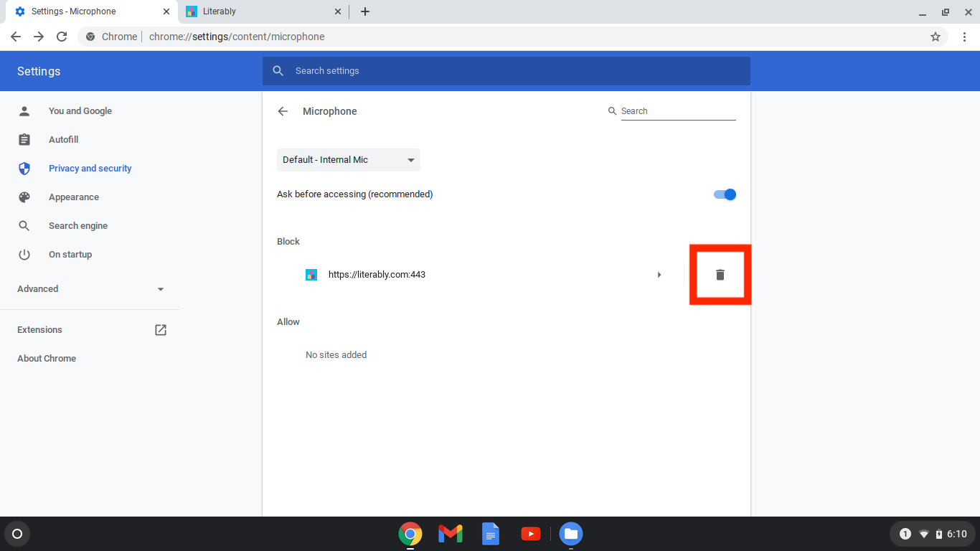This screenshot has height=551, width=980.
Task: Click the address bar URL
Action: [x=237, y=37]
